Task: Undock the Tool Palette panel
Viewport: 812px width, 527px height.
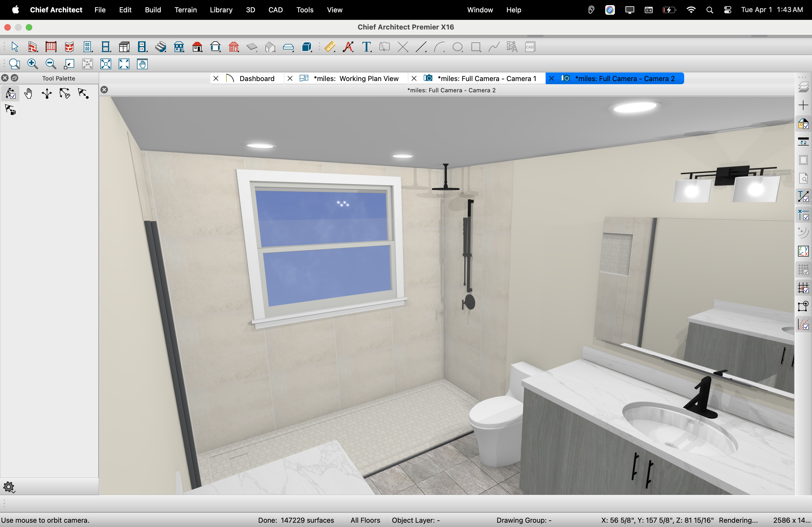Action: (14, 78)
